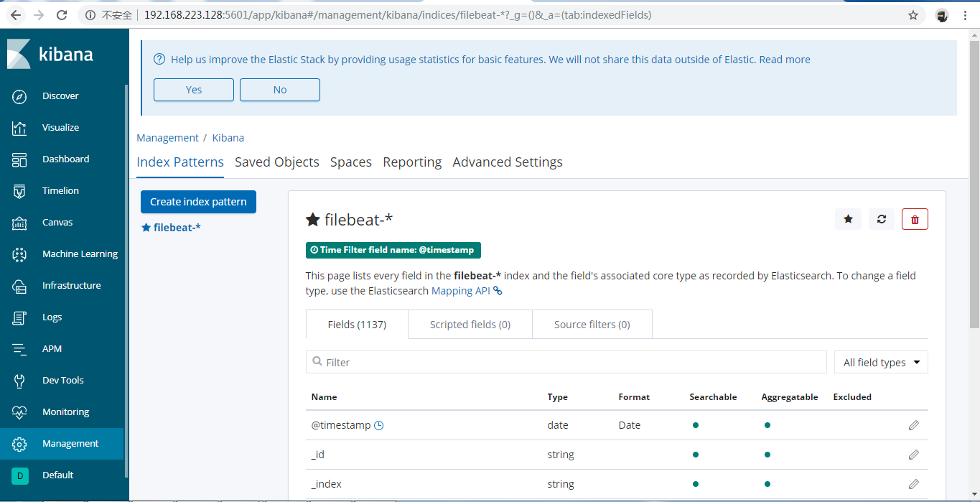The image size is (980, 502).
Task: Refresh the field list button
Action: pyautogui.click(x=882, y=219)
